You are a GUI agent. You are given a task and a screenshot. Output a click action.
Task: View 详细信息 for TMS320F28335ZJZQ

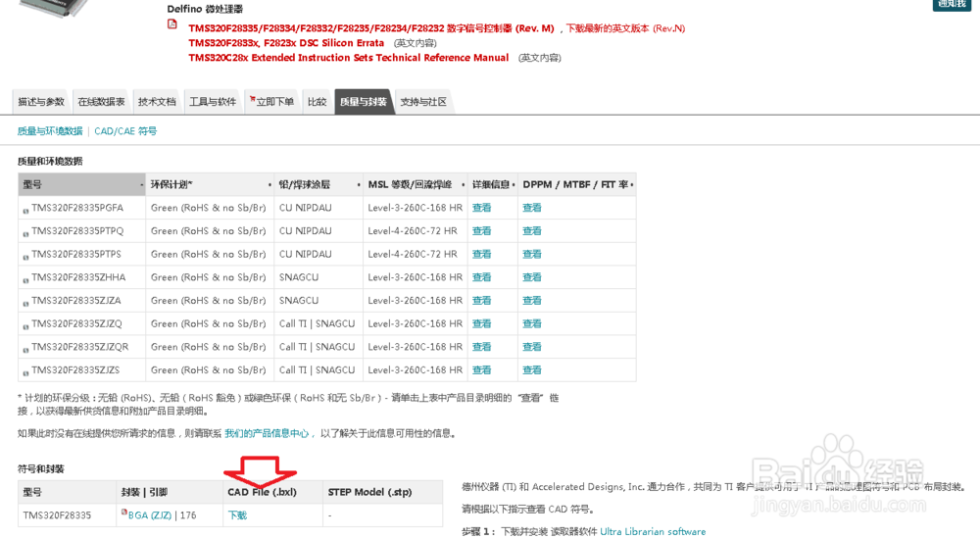(x=481, y=323)
